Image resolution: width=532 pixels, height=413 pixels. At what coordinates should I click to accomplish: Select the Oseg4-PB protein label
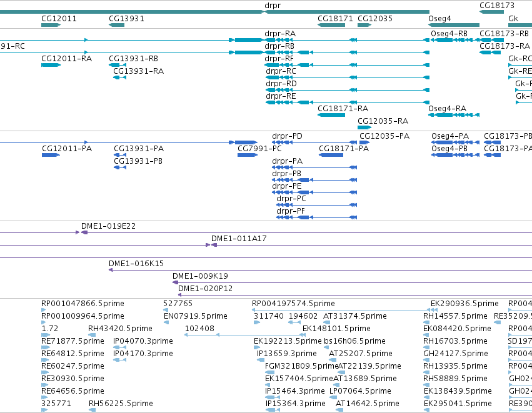point(449,149)
